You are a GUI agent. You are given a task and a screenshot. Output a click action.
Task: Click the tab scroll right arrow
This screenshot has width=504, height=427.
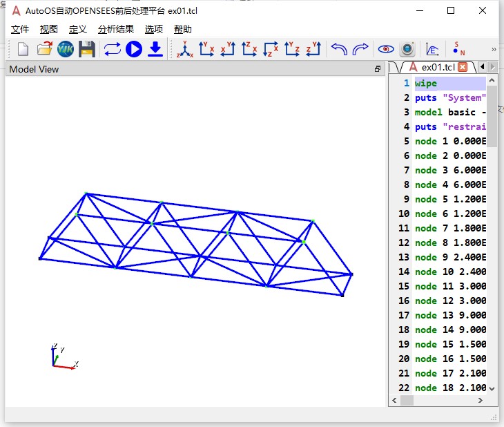point(492,67)
